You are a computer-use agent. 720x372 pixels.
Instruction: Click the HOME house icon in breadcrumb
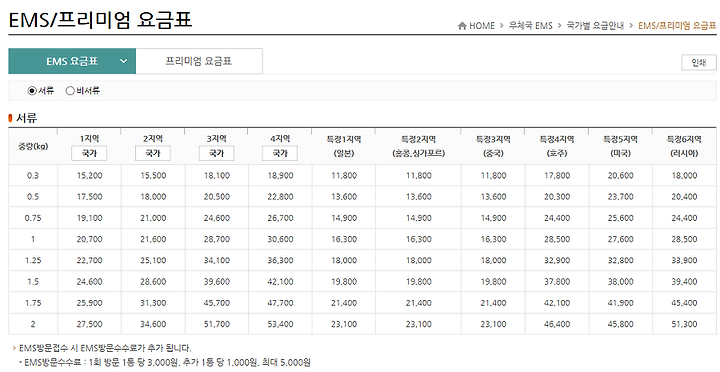coord(462,26)
